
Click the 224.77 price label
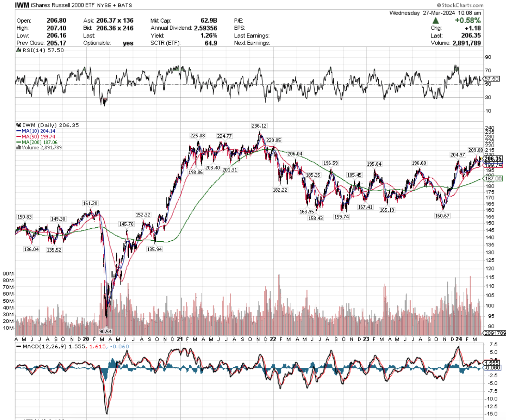click(x=224, y=136)
